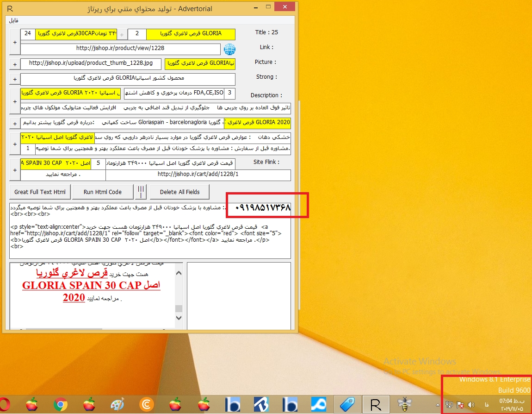
Task: Click the FDA,CE,ISO description field
Action: click(174, 93)
